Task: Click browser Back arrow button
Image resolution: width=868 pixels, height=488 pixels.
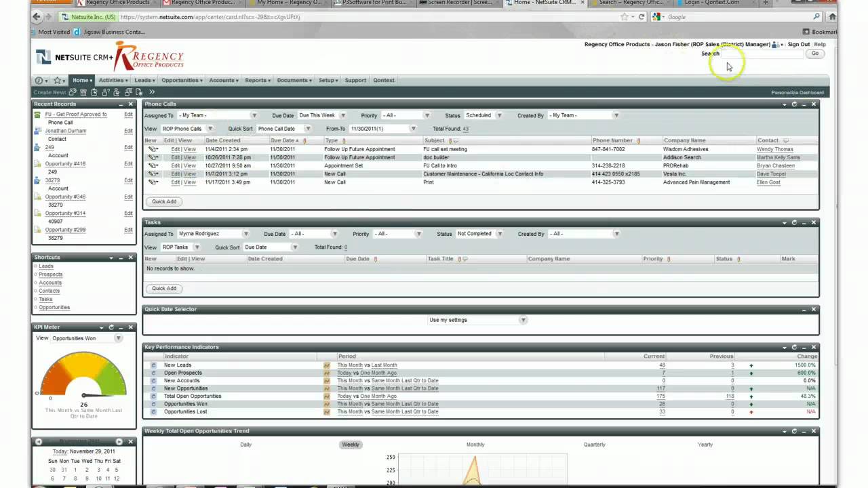Action: click(x=37, y=17)
